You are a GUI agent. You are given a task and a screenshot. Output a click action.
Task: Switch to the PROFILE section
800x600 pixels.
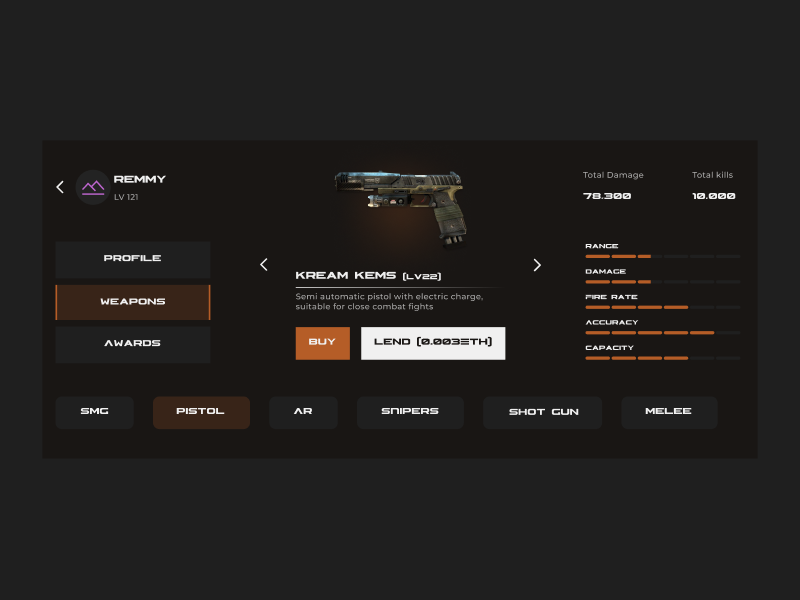132,258
